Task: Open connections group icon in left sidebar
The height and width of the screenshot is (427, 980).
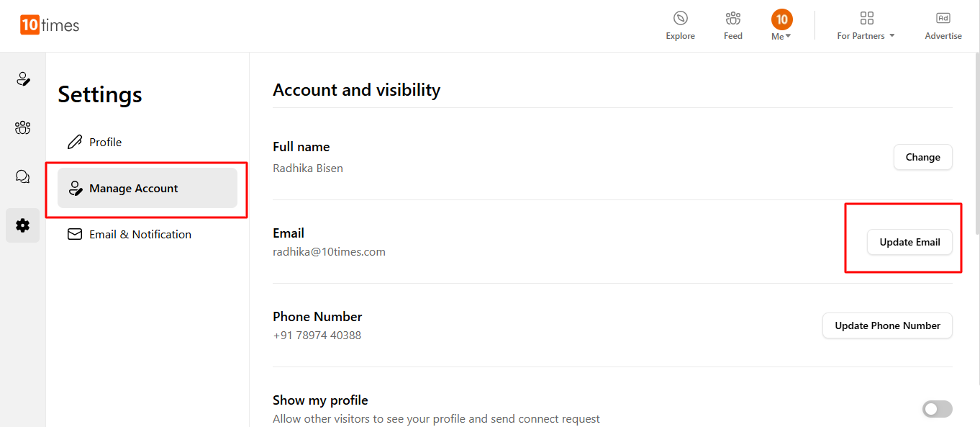Action: (x=23, y=128)
